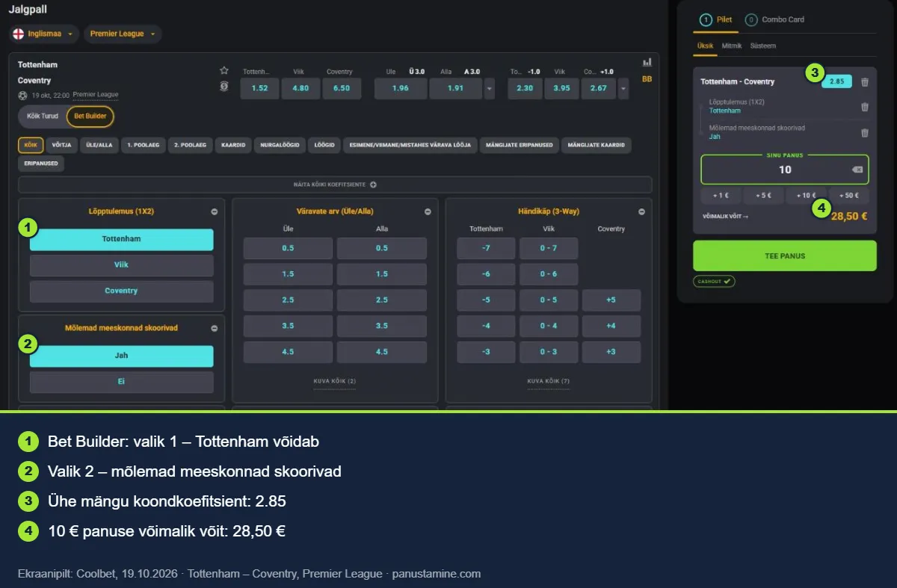
Task: Click the England flag icon
Action: click(19, 34)
